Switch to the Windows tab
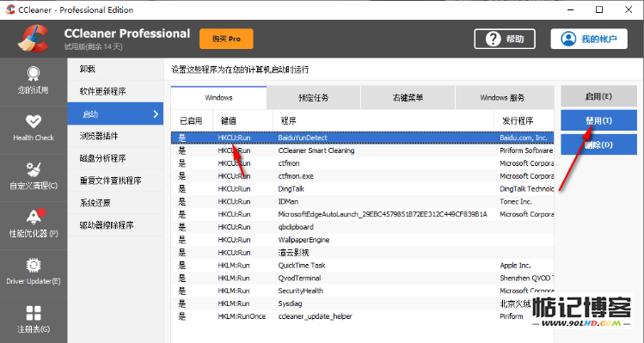This screenshot has width=644, height=343. (x=218, y=98)
